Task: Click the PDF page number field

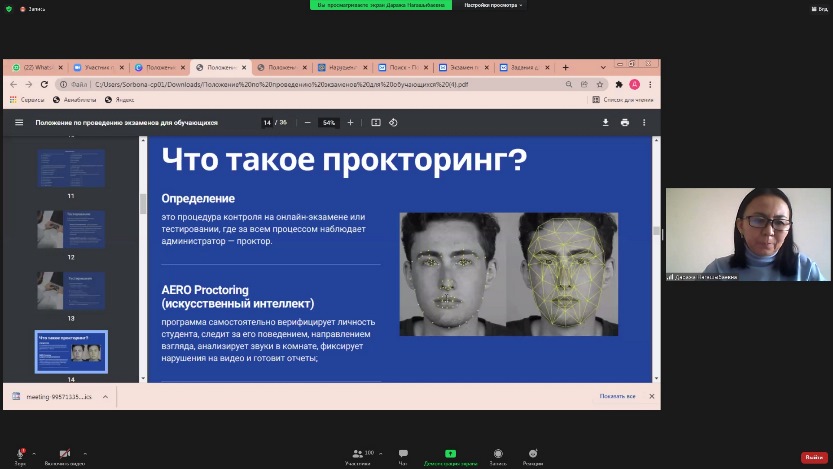Action: (267, 123)
